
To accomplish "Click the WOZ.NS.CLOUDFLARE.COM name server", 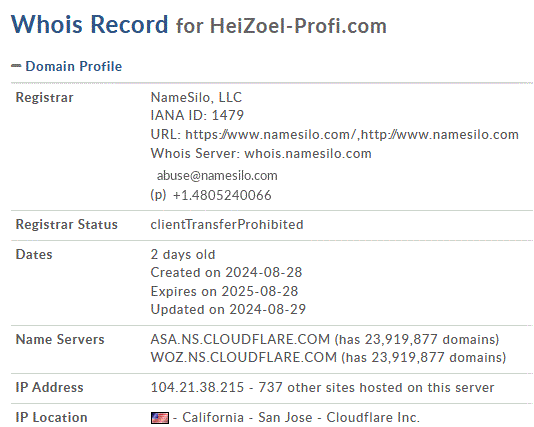I will 244,358.
